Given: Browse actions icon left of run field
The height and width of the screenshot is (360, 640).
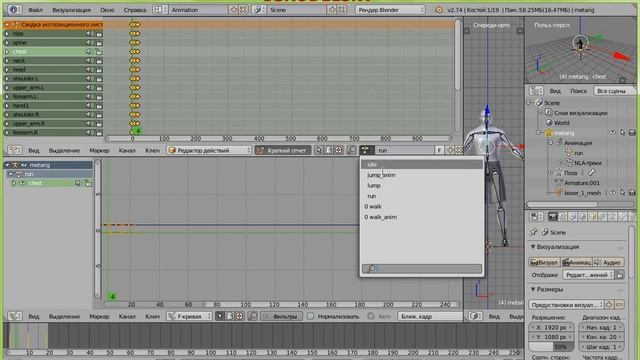Looking at the screenshot, I should tap(367, 150).
